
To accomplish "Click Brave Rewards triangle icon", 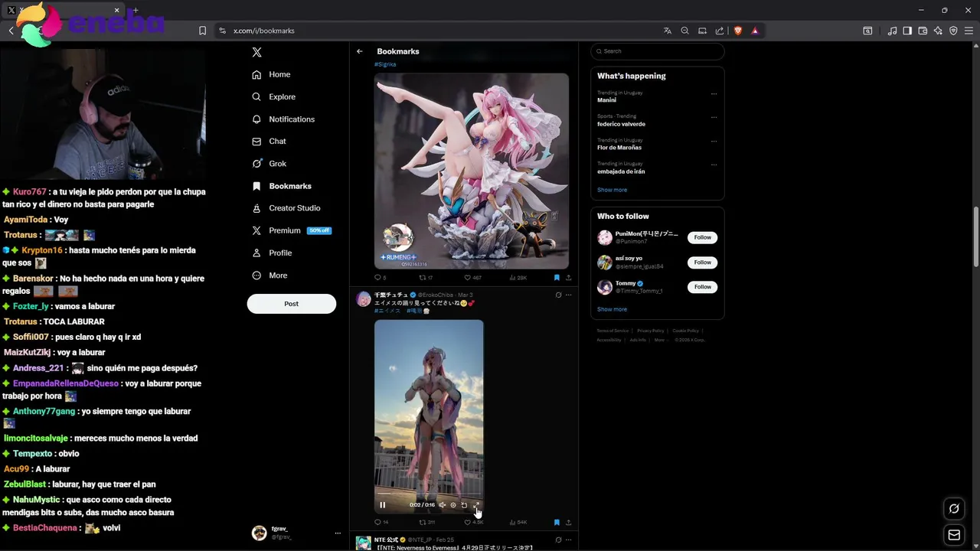I will click(755, 31).
